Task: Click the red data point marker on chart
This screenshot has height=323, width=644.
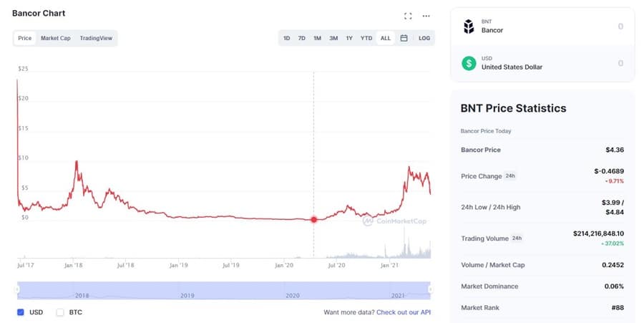Action: pos(314,219)
